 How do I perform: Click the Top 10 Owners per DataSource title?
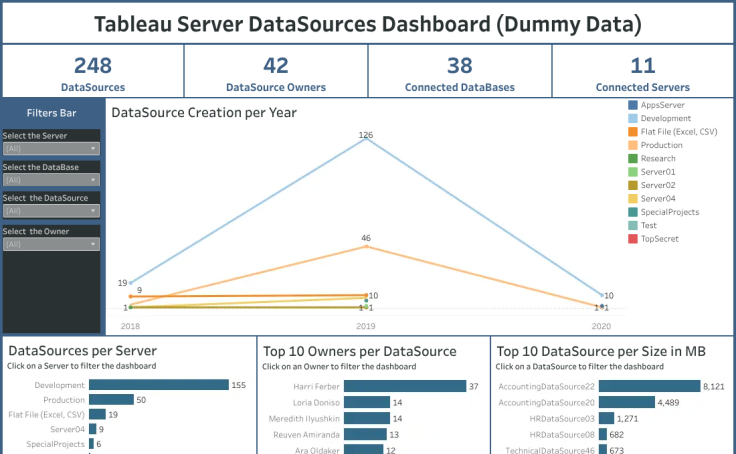coord(360,351)
